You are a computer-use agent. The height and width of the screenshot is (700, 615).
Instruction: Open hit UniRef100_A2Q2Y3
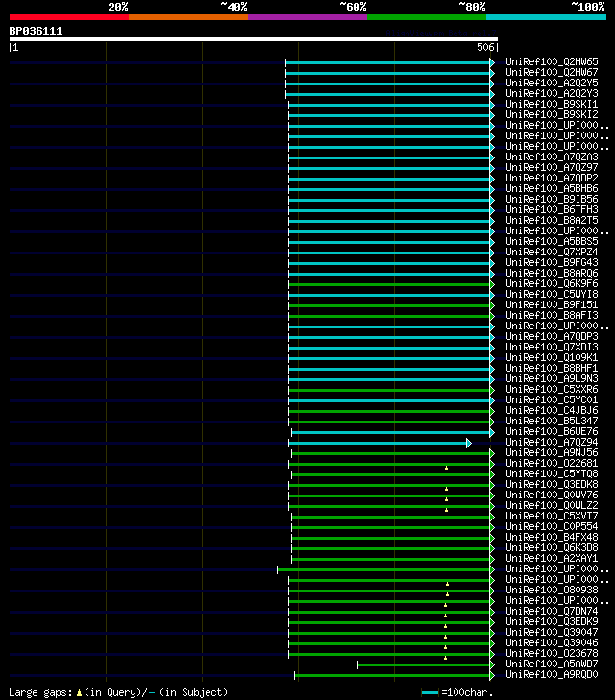(x=552, y=93)
